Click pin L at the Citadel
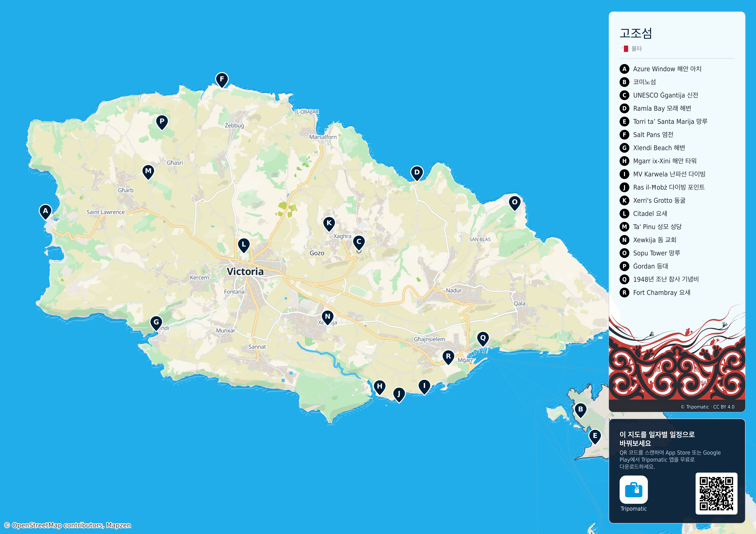Image resolution: width=756 pixels, height=534 pixels. [244, 245]
